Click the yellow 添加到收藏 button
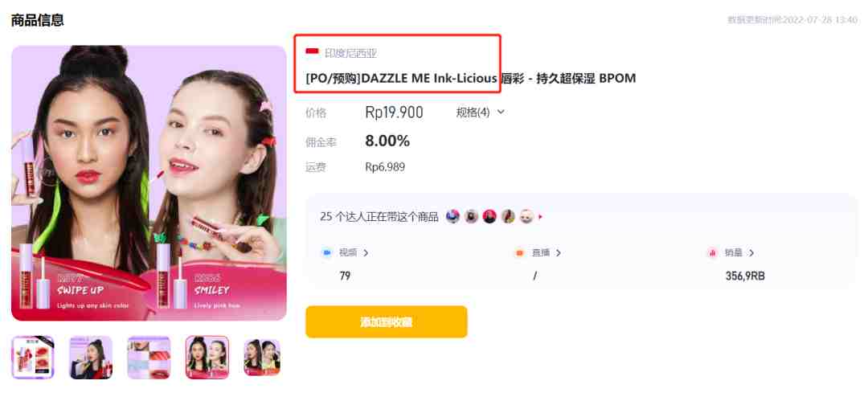This screenshot has width=868, height=397. click(x=387, y=321)
